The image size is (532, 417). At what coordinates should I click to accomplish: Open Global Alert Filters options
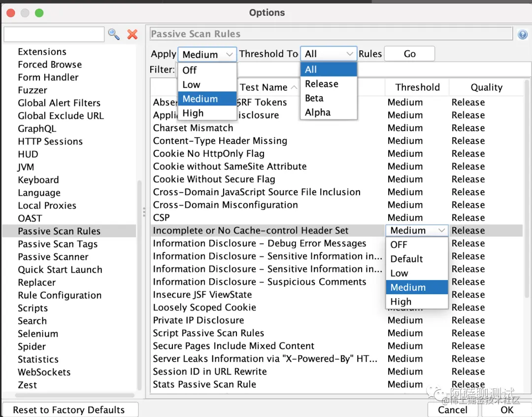[x=59, y=103]
